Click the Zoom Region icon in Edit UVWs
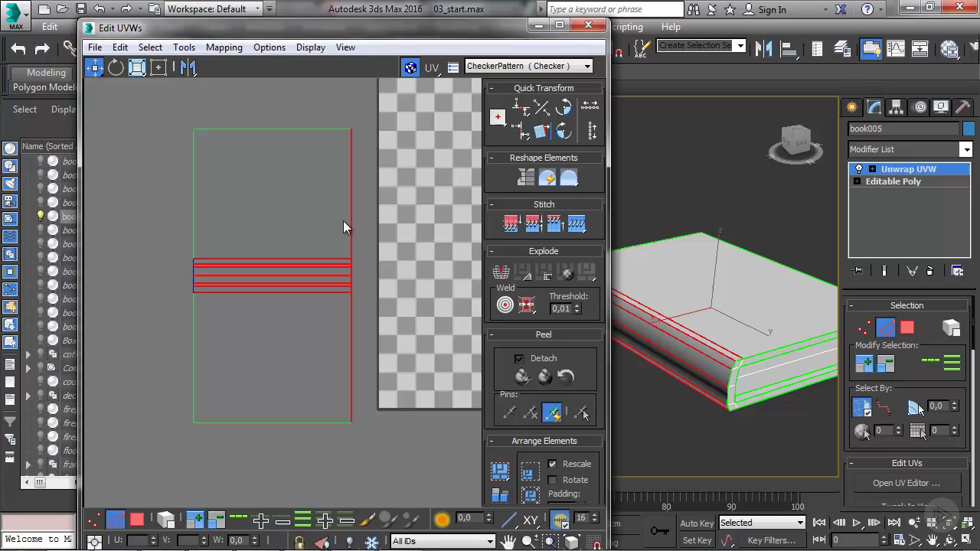This screenshot has height=551, width=980. (x=550, y=542)
